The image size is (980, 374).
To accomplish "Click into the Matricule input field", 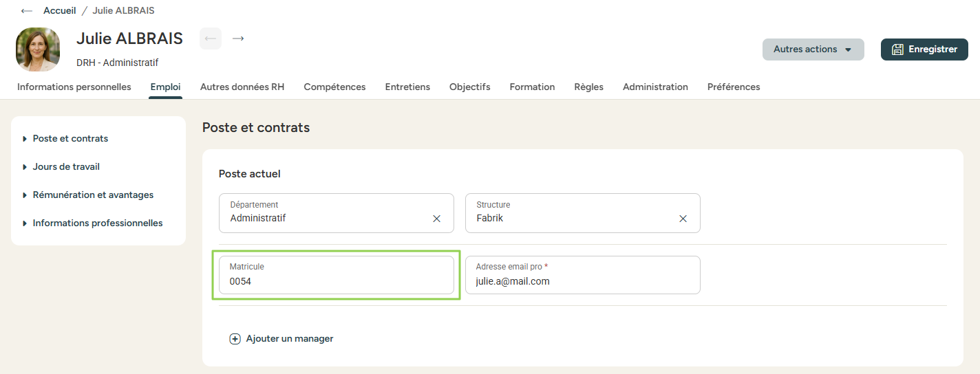I will coord(336,281).
